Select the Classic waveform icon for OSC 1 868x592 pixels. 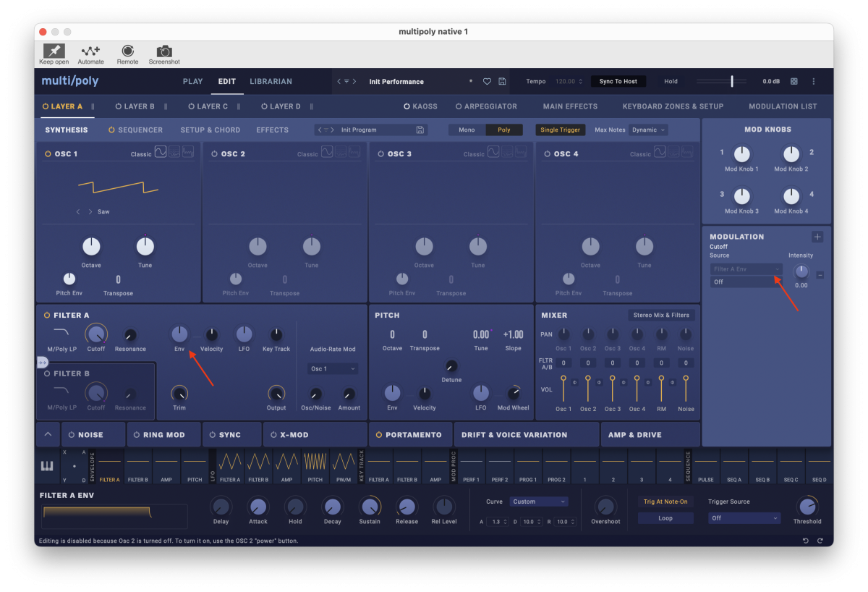tap(161, 152)
